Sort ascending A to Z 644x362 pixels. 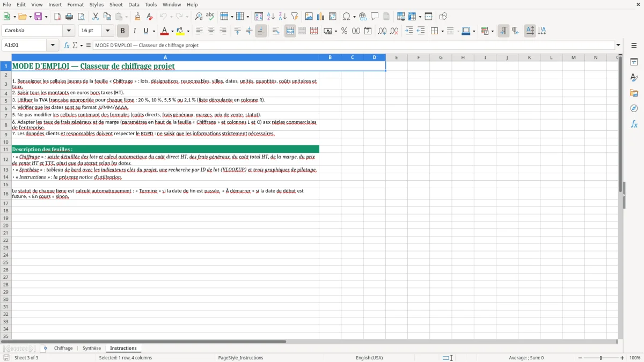(271, 17)
